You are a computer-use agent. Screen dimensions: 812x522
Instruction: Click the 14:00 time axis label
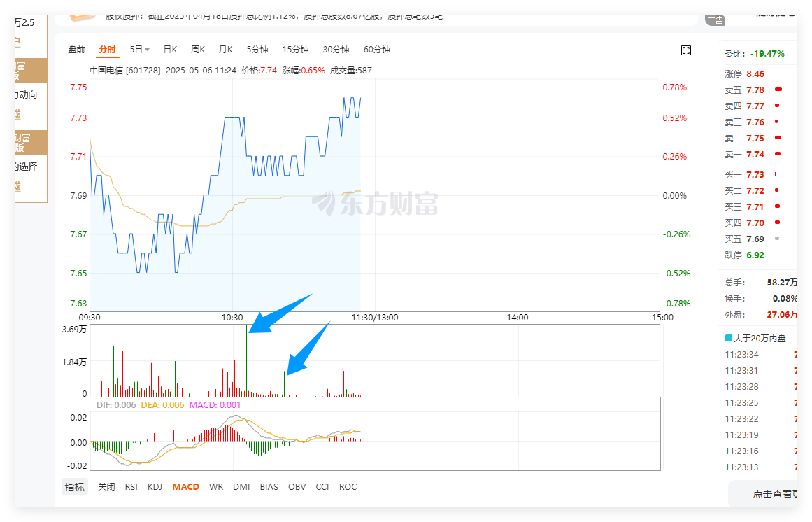(x=518, y=318)
